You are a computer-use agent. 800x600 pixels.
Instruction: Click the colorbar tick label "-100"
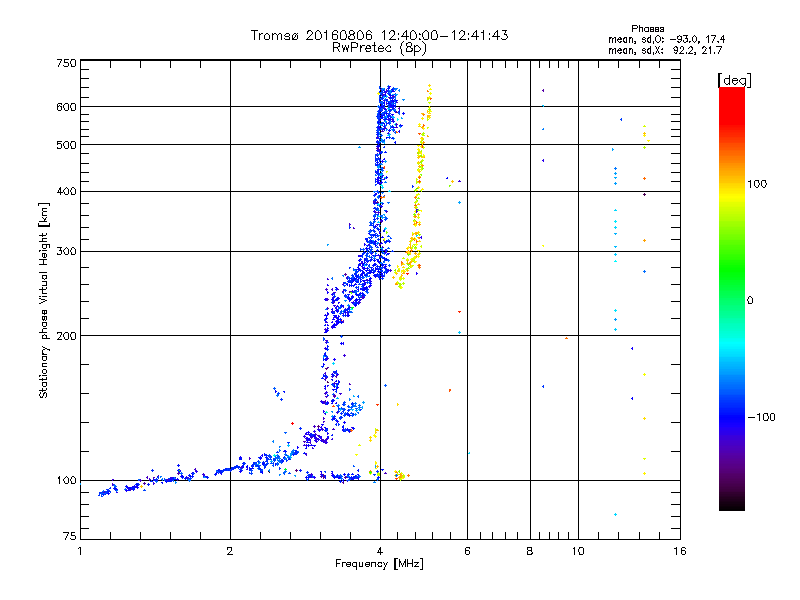[762, 417]
